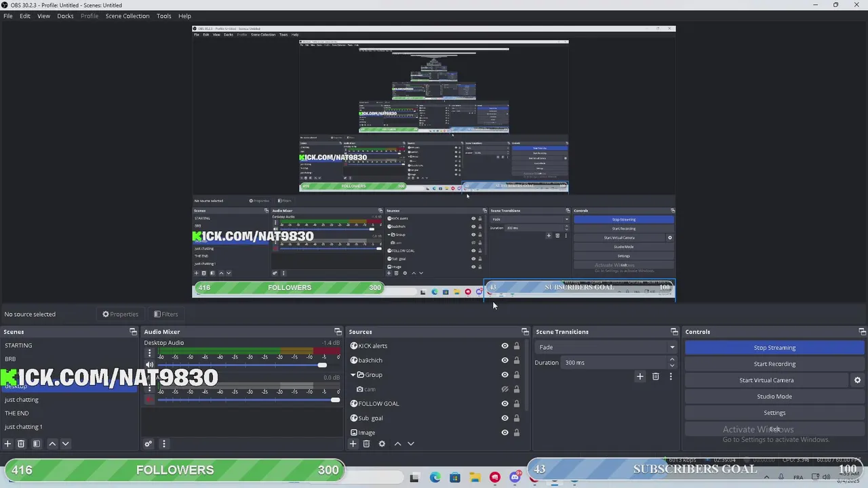Click the Properties button above docks

pos(120,314)
